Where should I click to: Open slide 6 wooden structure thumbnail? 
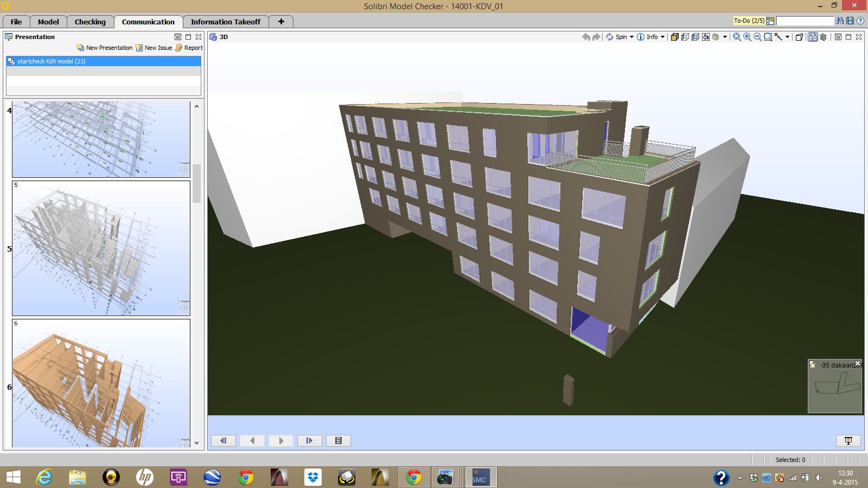[x=101, y=383]
